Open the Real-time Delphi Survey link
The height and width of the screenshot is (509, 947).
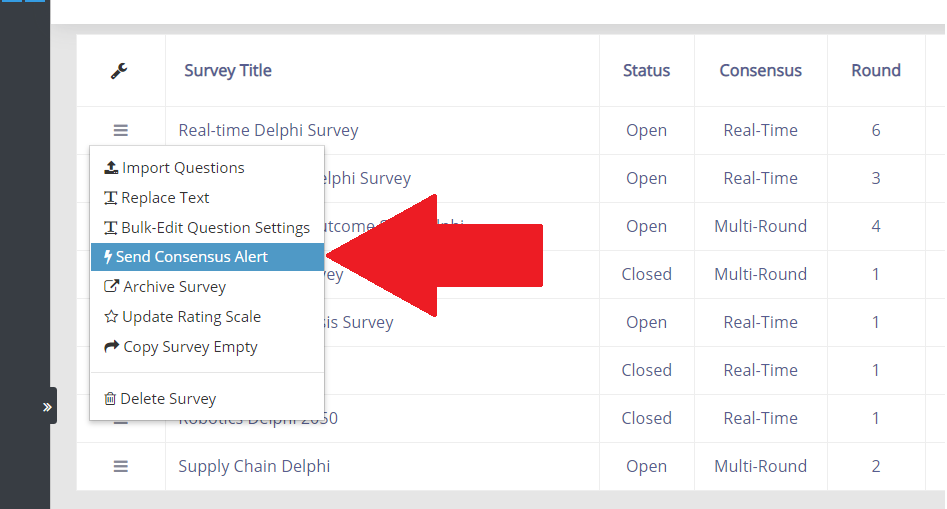(x=268, y=130)
